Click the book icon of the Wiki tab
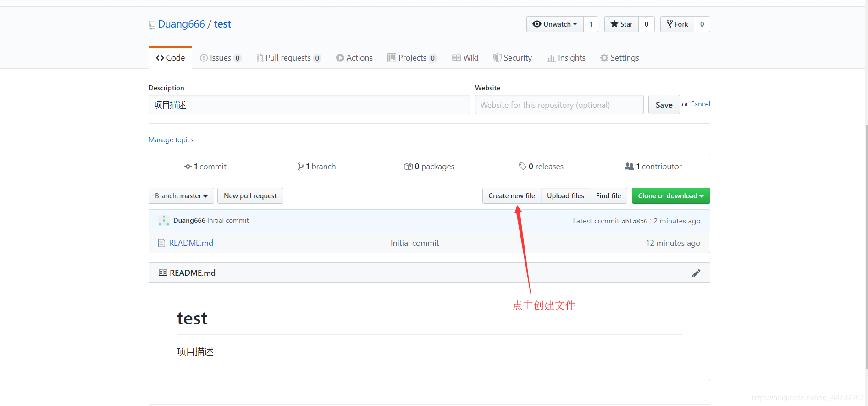868x406 pixels. point(456,58)
